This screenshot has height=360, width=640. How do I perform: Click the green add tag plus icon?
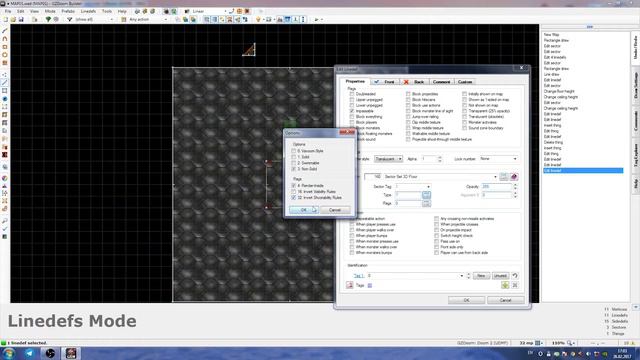pos(505,285)
